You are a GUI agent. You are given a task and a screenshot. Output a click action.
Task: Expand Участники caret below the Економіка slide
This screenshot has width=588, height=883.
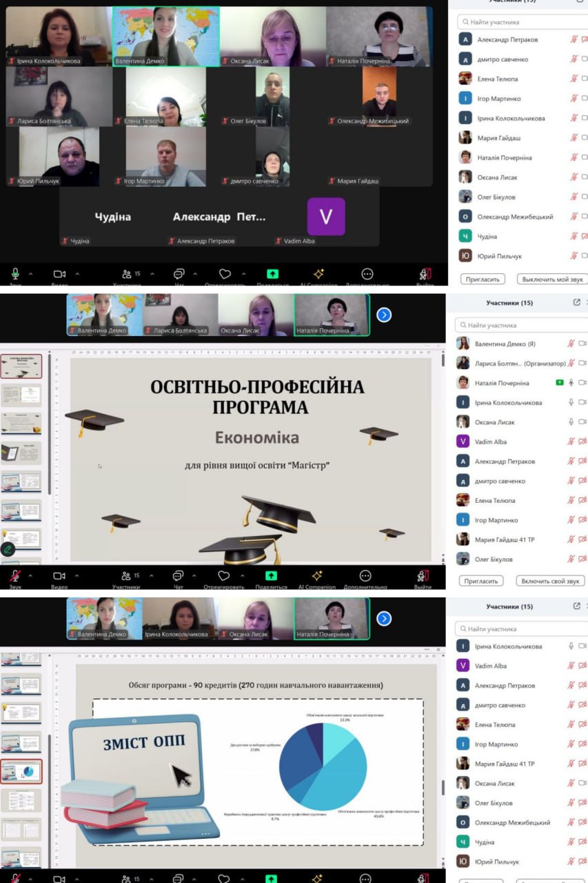[x=151, y=575]
